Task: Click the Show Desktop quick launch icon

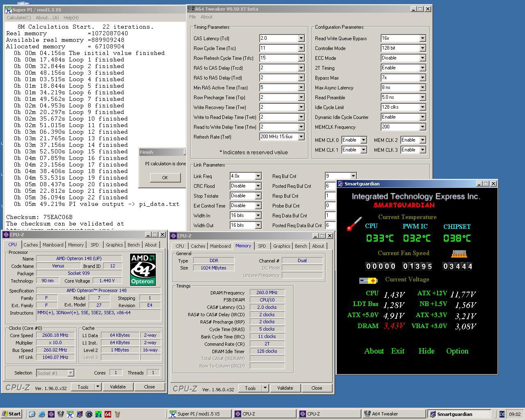Action: (x=32, y=414)
